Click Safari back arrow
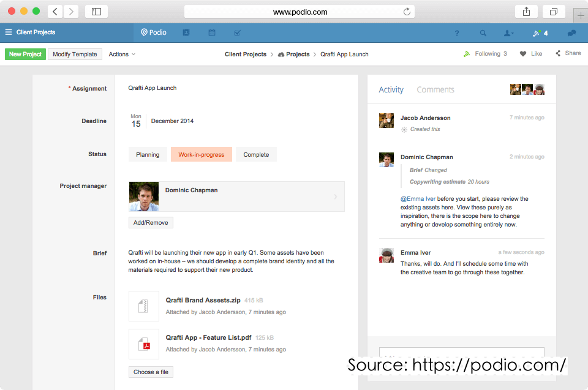 (55, 12)
